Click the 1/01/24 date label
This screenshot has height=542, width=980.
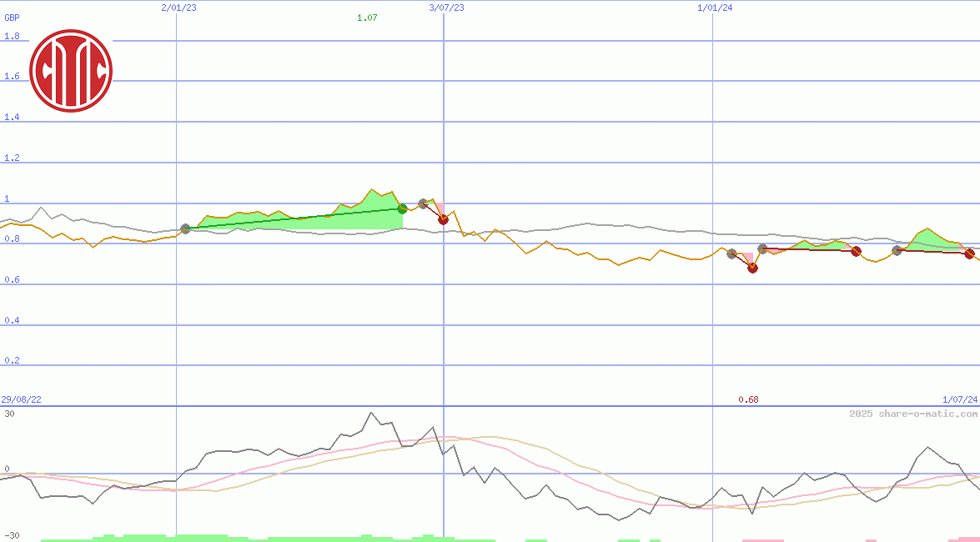pyautogui.click(x=715, y=8)
